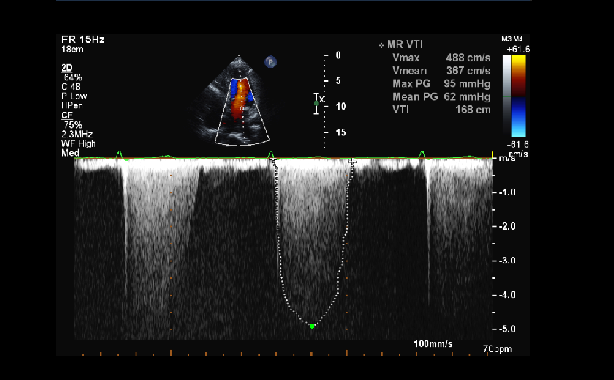The height and width of the screenshot is (380, 614).
Task: Click the traced MR jet envelope in center
Action: (x=312, y=242)
